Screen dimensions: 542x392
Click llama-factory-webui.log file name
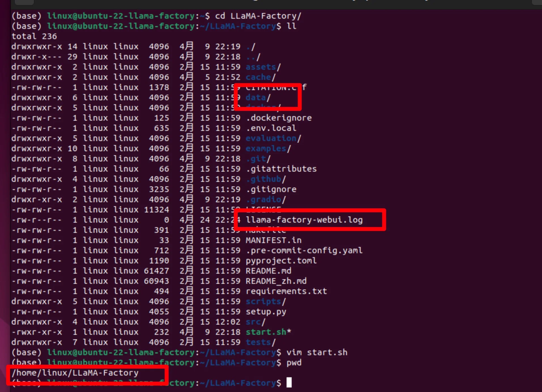(x=304, y=220)
